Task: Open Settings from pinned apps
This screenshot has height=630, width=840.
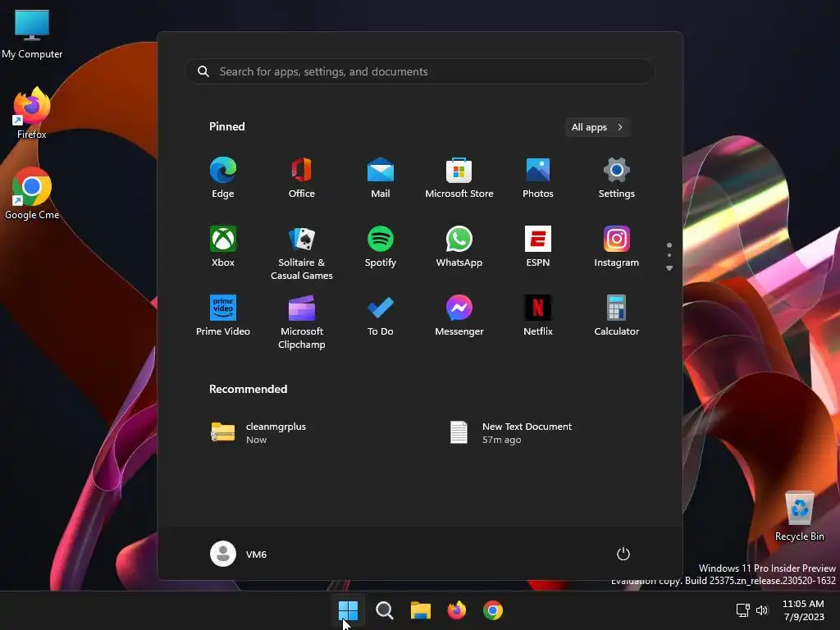Action: (x=617, y=178)
